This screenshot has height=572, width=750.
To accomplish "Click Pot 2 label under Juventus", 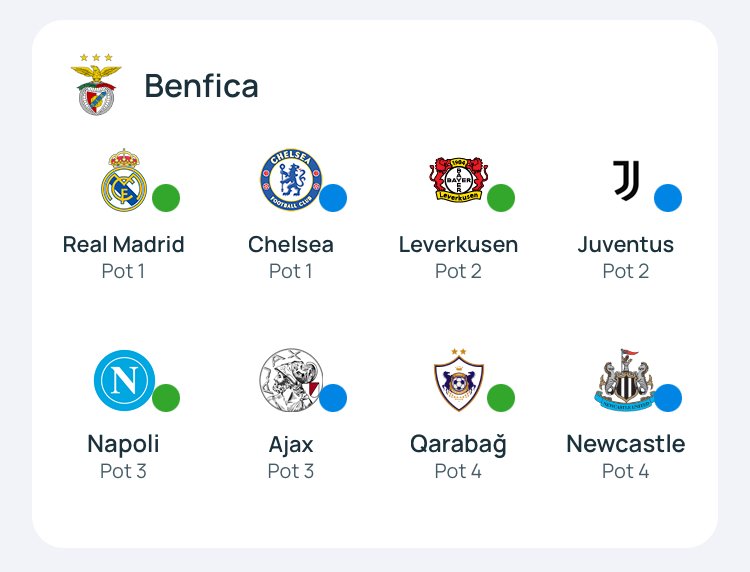I will pos(626,271).
